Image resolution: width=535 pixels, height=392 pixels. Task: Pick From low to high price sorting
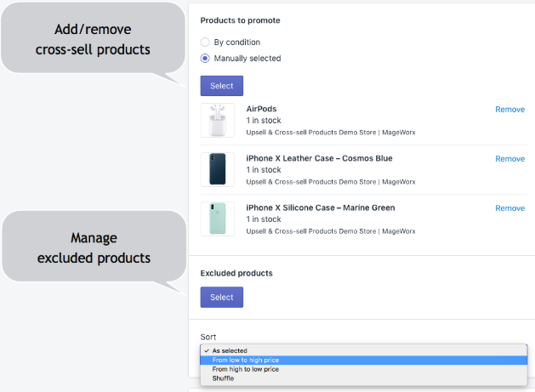click(246, 360)
